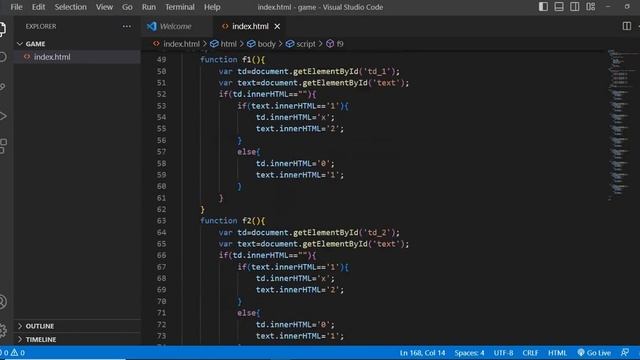
Task: Open Run and Debug activity icon
Action: click(x=2, y=116)
